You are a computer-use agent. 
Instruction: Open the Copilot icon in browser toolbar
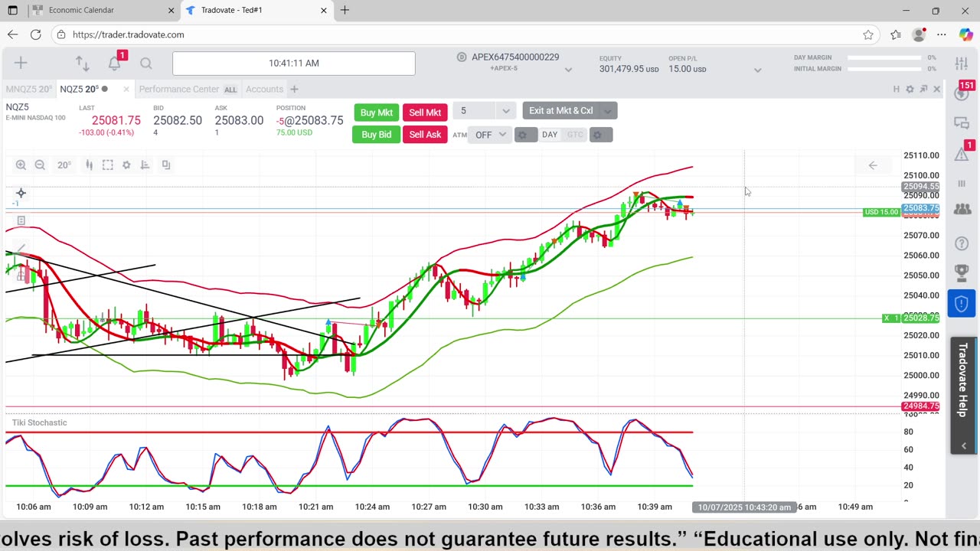[x=965, y=34]
